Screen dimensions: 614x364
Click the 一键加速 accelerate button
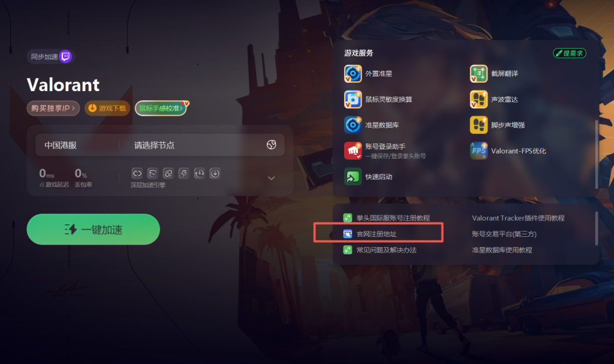[x=93, y=229]
